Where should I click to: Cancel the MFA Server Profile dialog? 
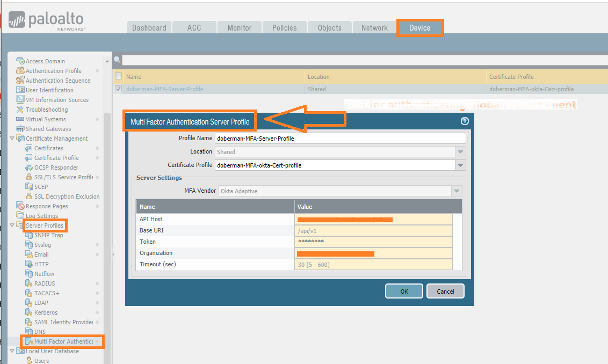click(445, 291)
